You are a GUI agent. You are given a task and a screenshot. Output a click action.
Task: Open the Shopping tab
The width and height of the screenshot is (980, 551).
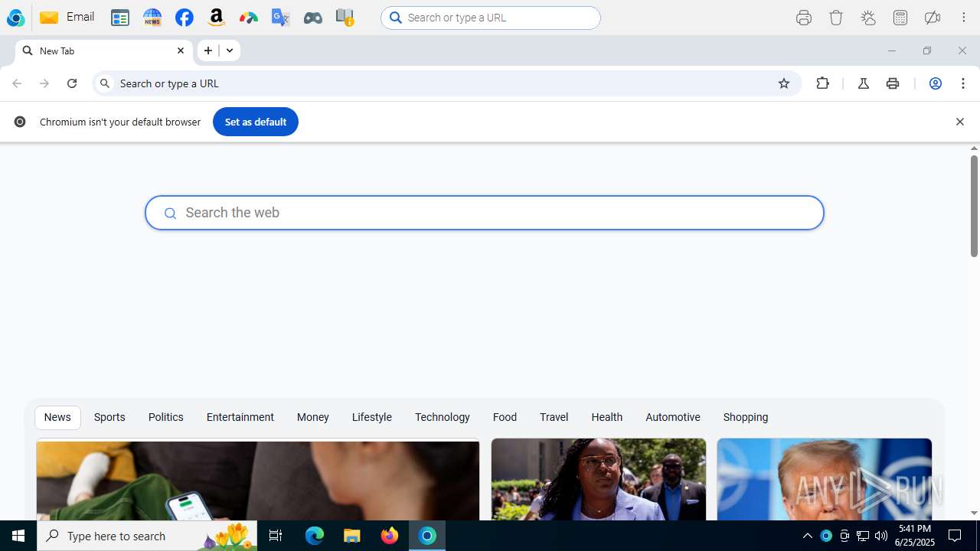pos(746,417)
